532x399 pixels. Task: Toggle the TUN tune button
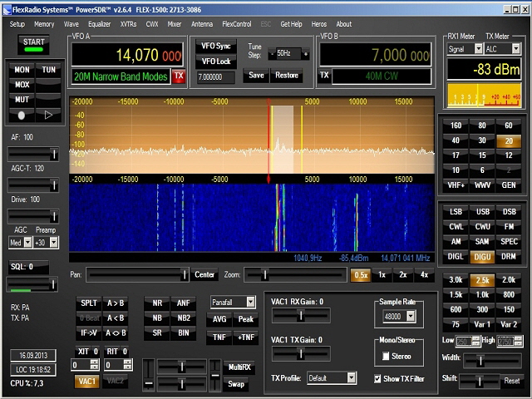pyautogui.click(x=48, y=70)
